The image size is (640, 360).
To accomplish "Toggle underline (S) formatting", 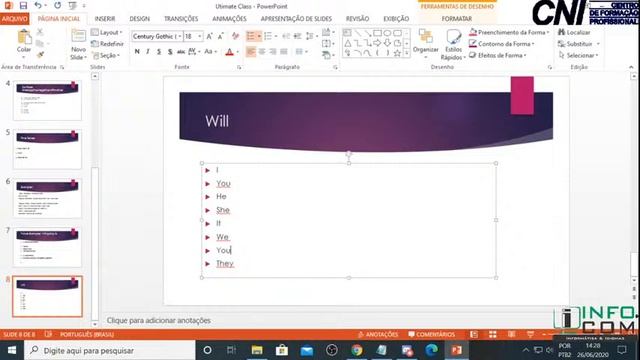I will click(x=159, y=52).
